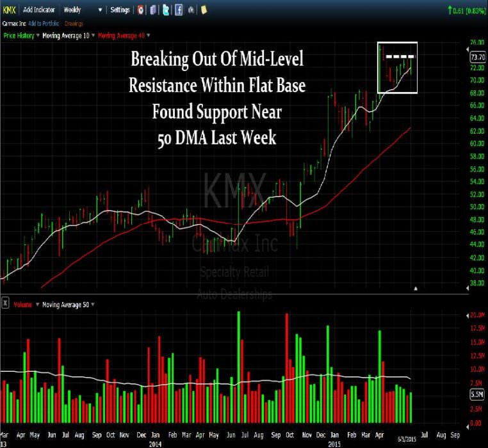The width and height of the screenshot is (488, 448).
Task: Click the 6/5/2015 date label
Action: tap(407, 439)
